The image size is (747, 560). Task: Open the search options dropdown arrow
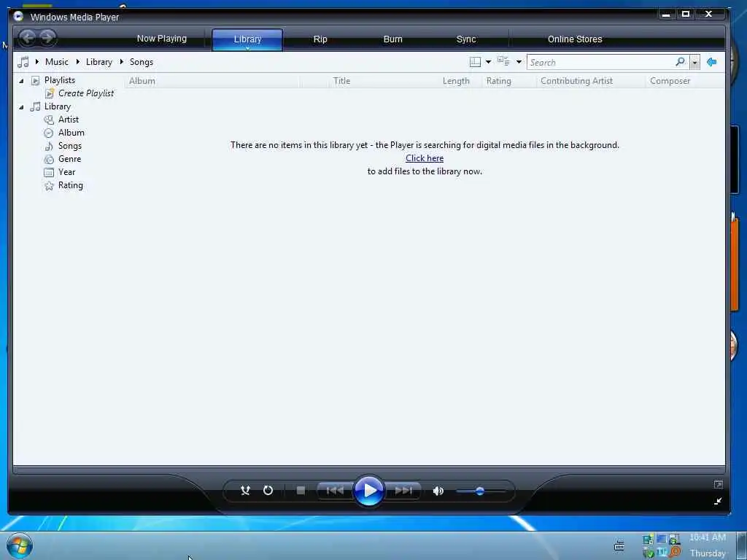[x=694, y=63]
